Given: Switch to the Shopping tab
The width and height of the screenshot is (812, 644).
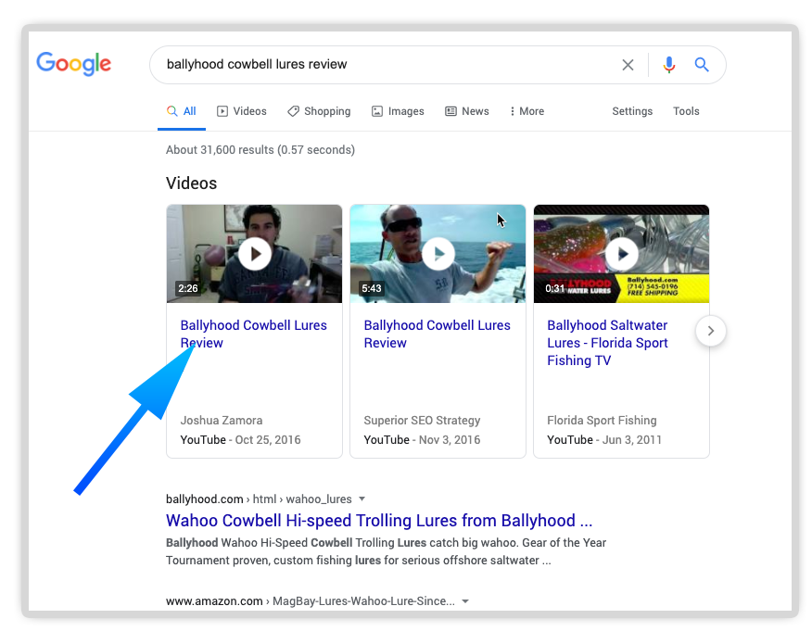Looking at the screenshot, I should (x=319, y=111).
